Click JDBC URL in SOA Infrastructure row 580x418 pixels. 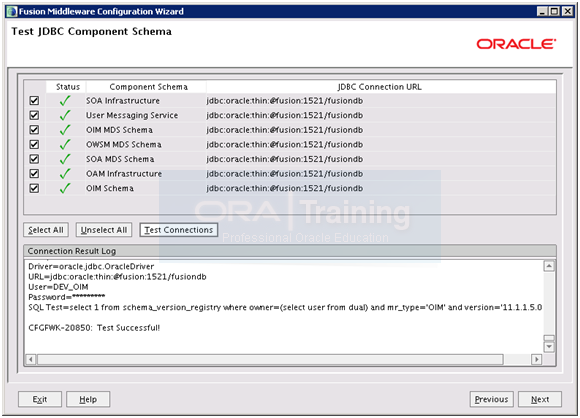(x=284, y=101)
